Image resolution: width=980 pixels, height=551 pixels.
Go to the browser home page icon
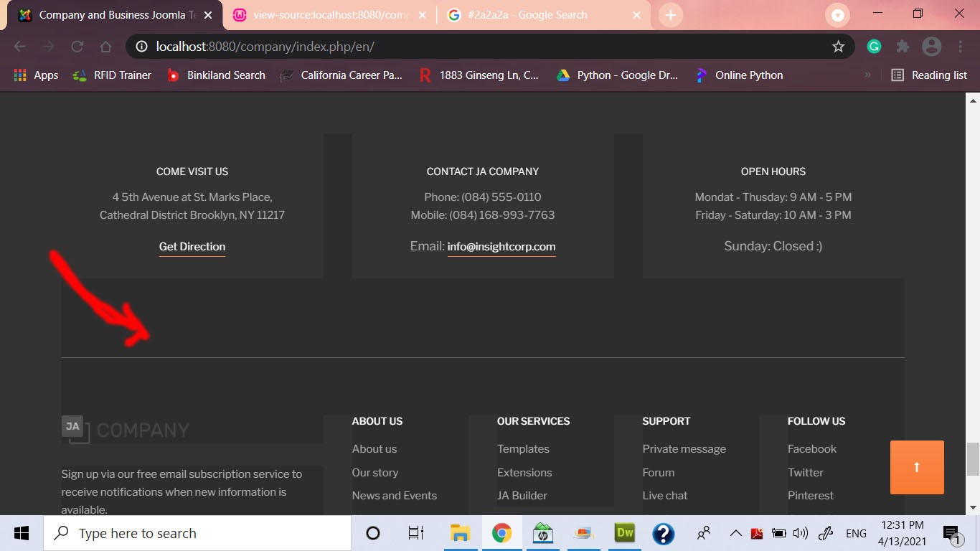105,47
